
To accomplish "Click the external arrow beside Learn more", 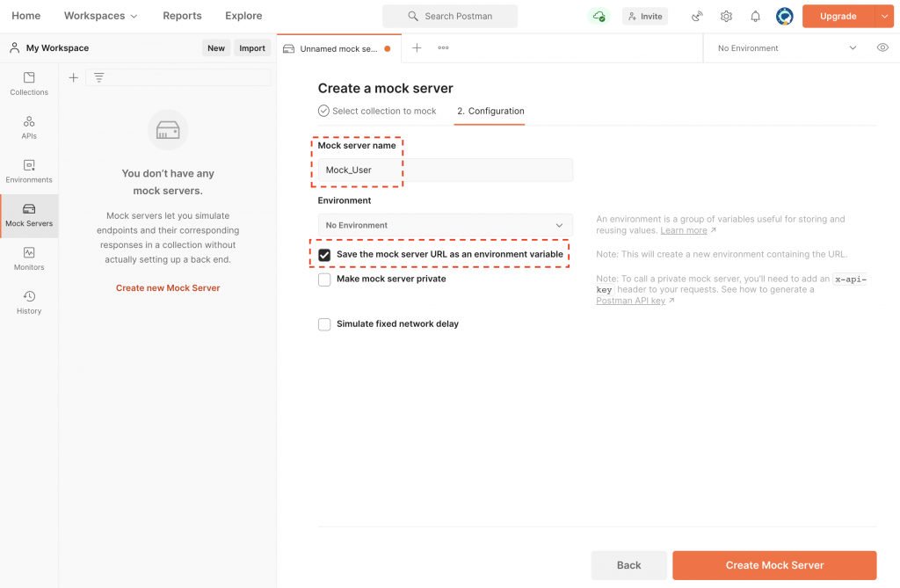I will click(x=714, y=230).
